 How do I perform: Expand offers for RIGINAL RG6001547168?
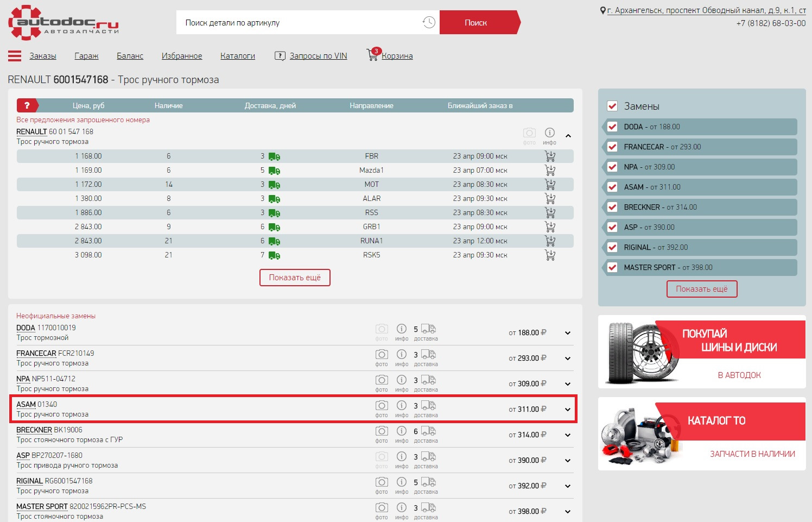(x=568, y=486)
